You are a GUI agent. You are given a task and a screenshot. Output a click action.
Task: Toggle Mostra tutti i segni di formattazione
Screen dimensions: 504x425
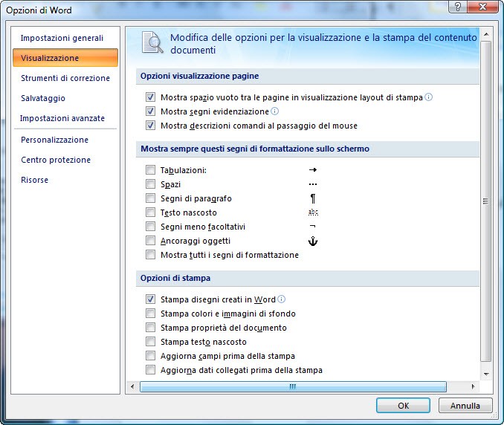[x=151, y=255]
